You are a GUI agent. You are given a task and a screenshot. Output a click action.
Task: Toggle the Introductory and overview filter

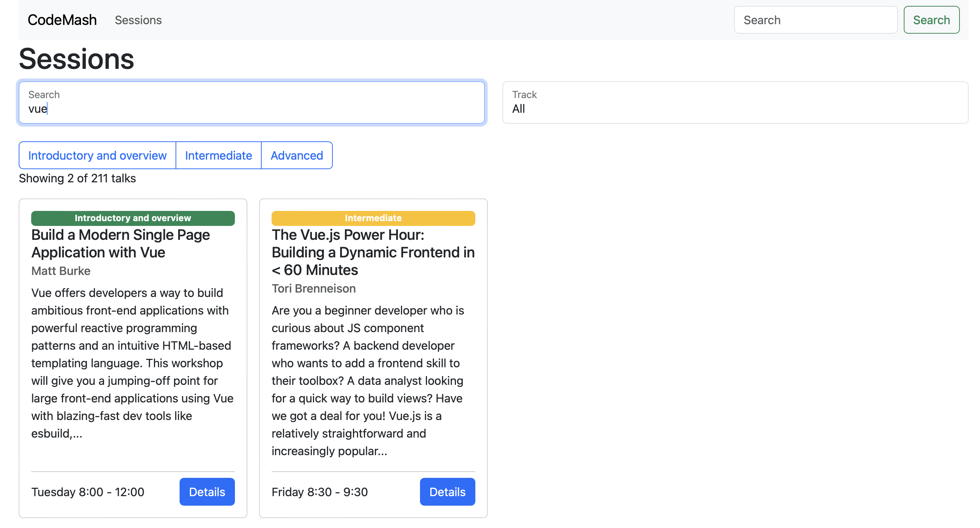97,156
